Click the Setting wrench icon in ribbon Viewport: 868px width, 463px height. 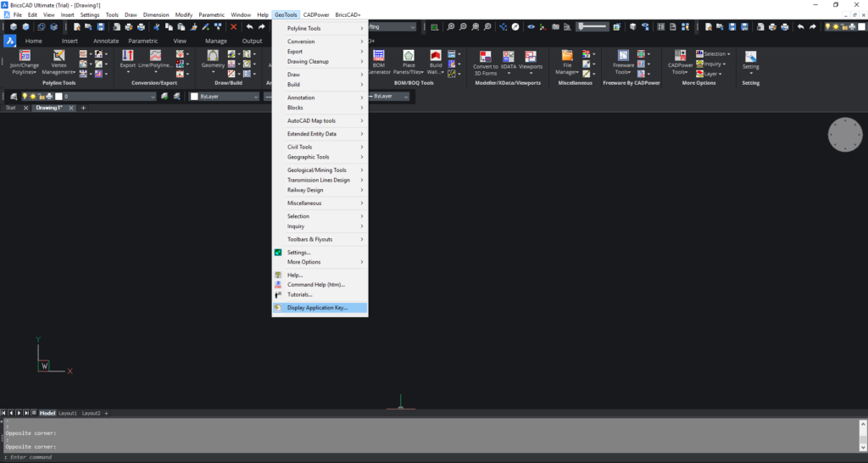tap(751, 57)
